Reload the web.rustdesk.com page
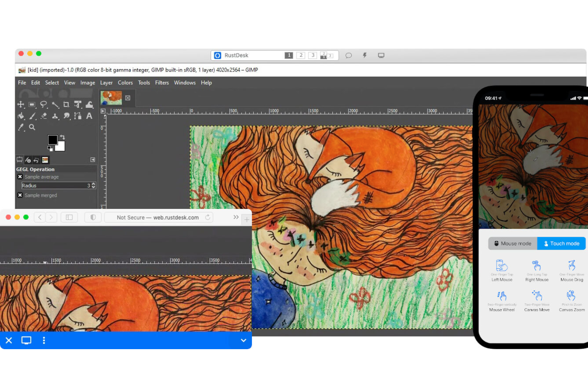588x390 pixels. pyautogui.click(x=208, y=217)
